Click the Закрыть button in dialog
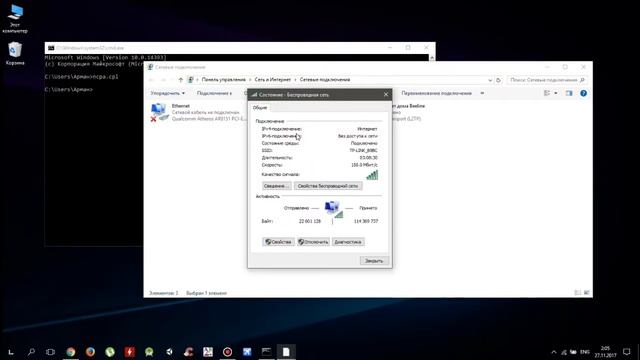This screenshot has height=360, width=640. (374, 260)
